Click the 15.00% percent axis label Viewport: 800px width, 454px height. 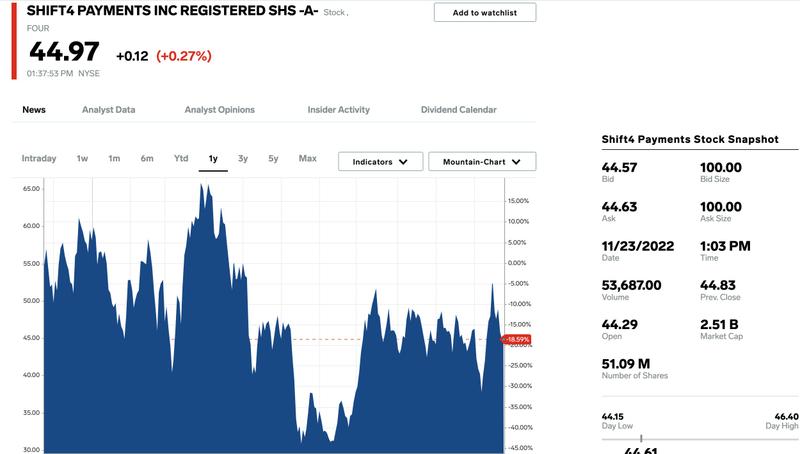point(518,201)
